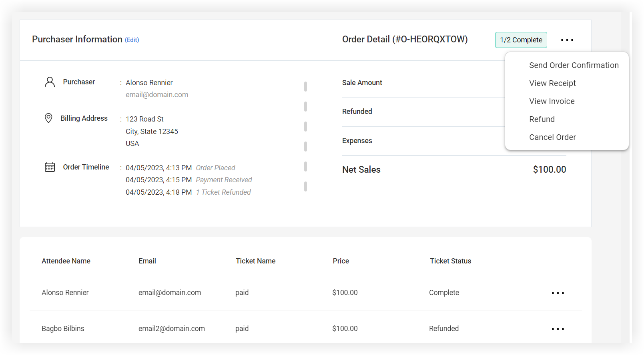Click the Alonso Rennier purchaser name
Screen dimensions: 644x355
tap(149, 83)
